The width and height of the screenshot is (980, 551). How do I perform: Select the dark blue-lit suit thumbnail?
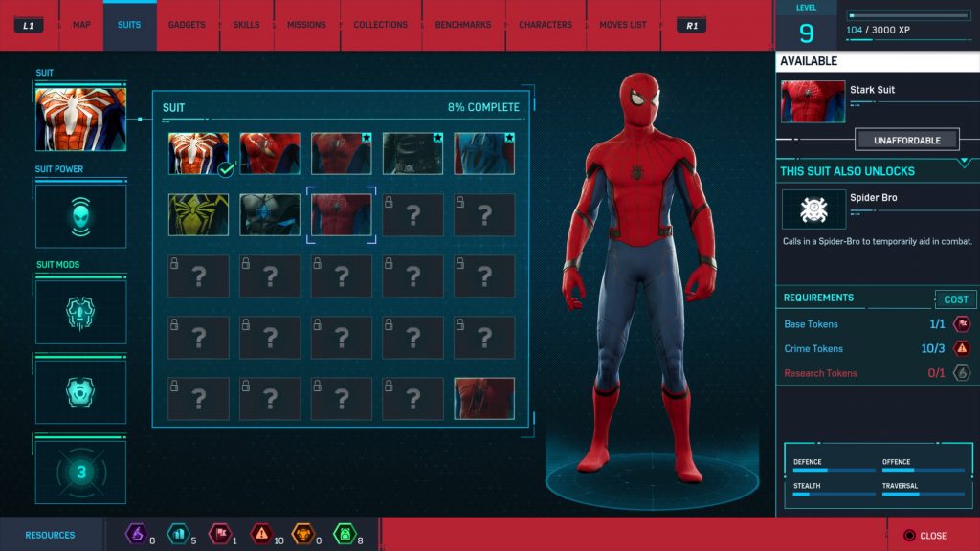tap(270, 215)
